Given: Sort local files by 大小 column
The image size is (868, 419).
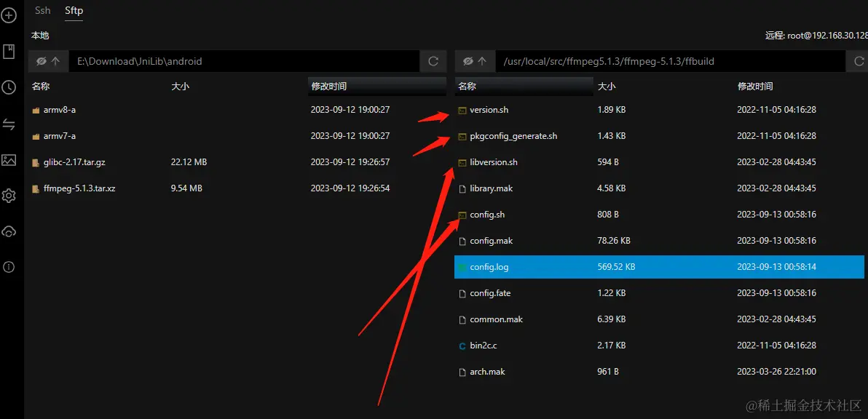Looking at the screenshot, I should click(x=181, y=87).
